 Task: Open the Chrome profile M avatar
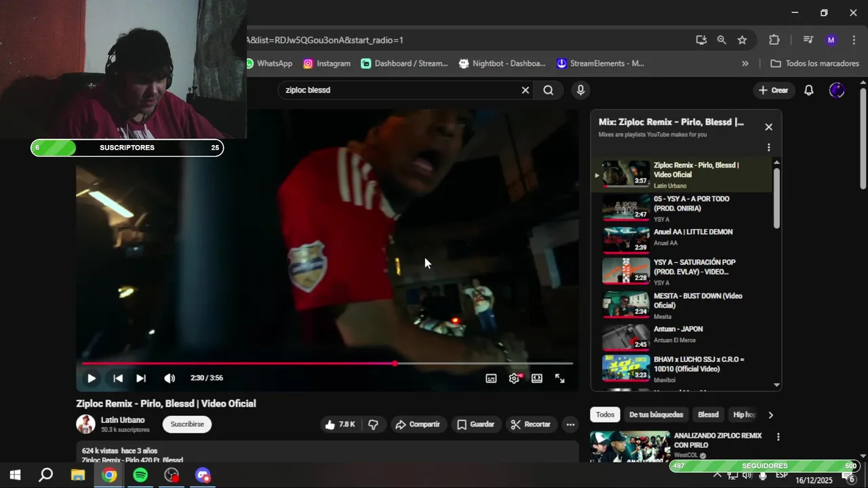coord(831,40)
